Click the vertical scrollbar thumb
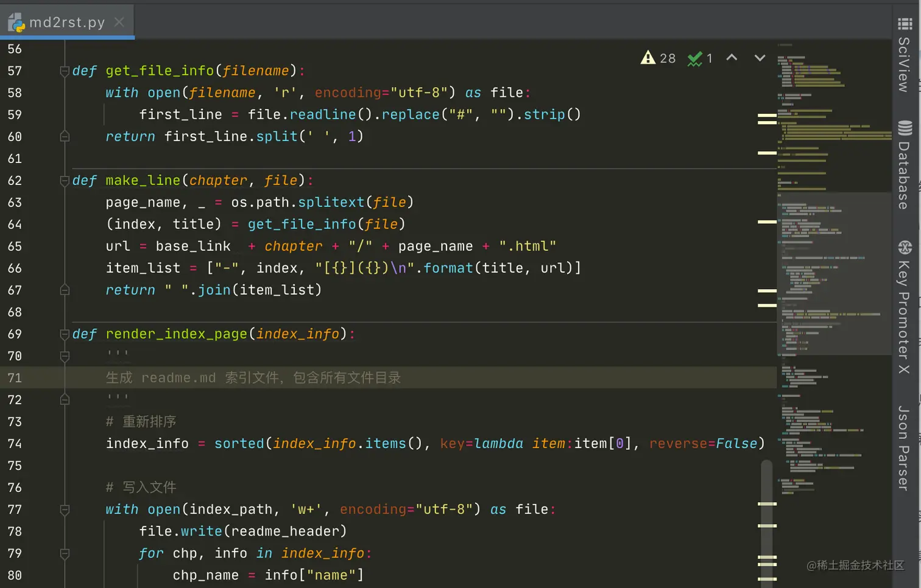The image size is (921, 588). (767, 523)
